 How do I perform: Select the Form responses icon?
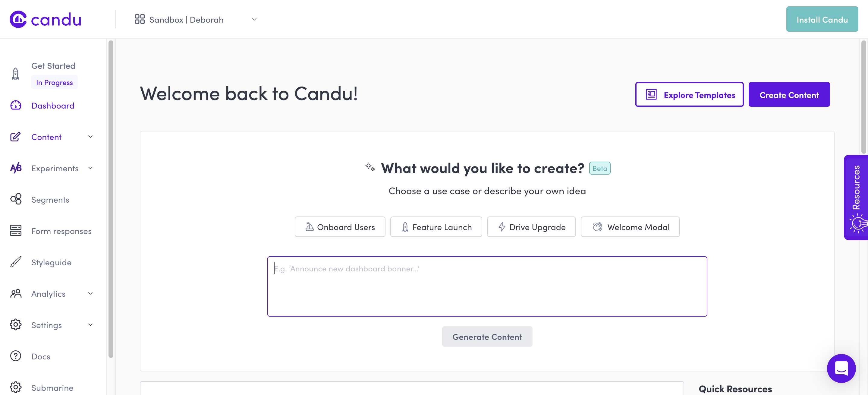[15, 231]
